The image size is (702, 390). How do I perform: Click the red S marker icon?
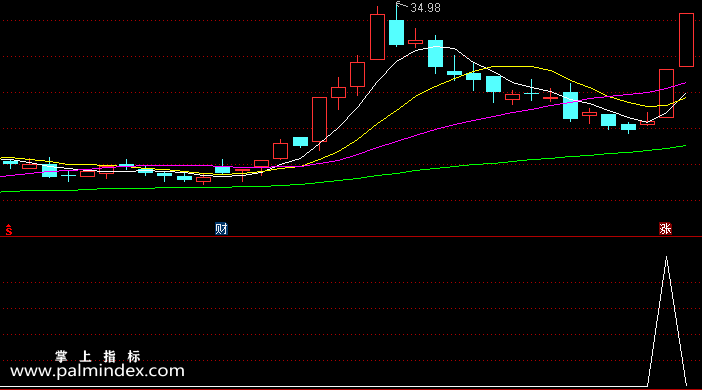pos(9,230)
